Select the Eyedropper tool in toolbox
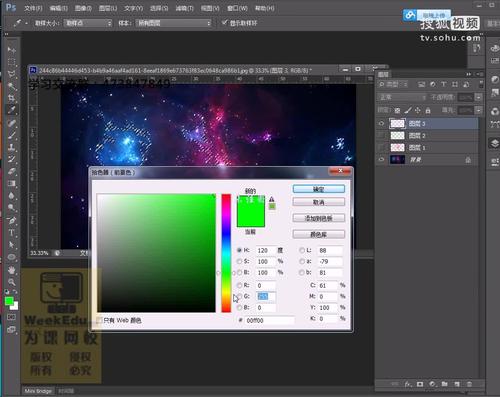 point(12,110)
